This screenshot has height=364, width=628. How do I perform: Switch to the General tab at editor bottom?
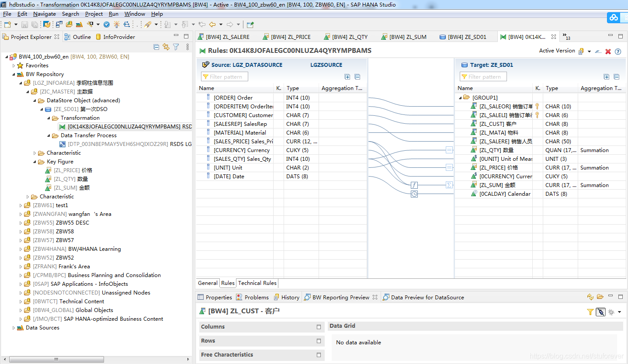point(208,283)
